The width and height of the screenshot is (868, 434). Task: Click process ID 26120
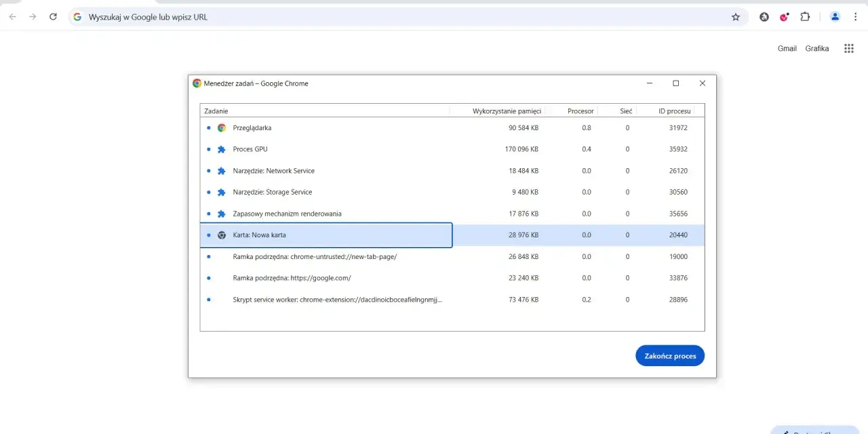point(678,171)
